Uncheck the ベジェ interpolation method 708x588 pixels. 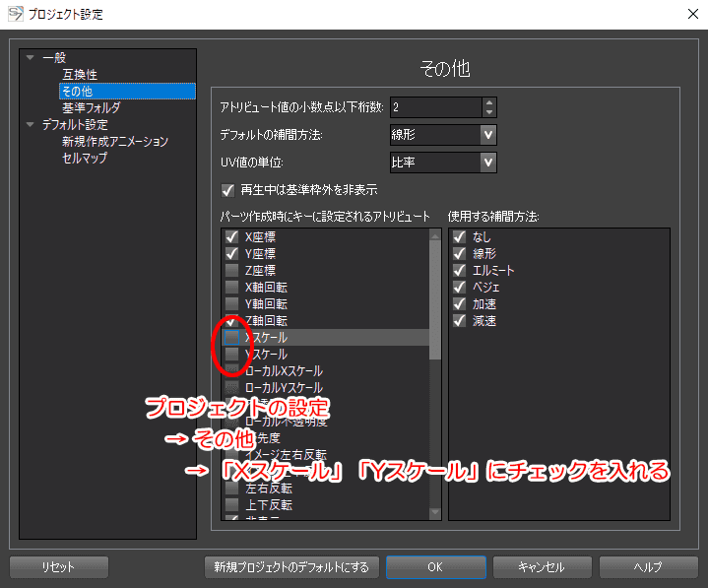coord(459,287)
